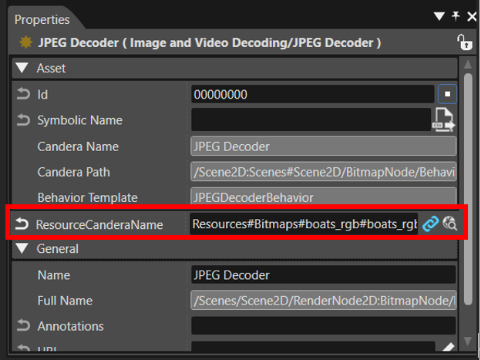This screenshot has width=480, height=360.
Task: Click the CSV export icon beside Symbolic Name
Action: pyautogui.click(x=444, y=120)
